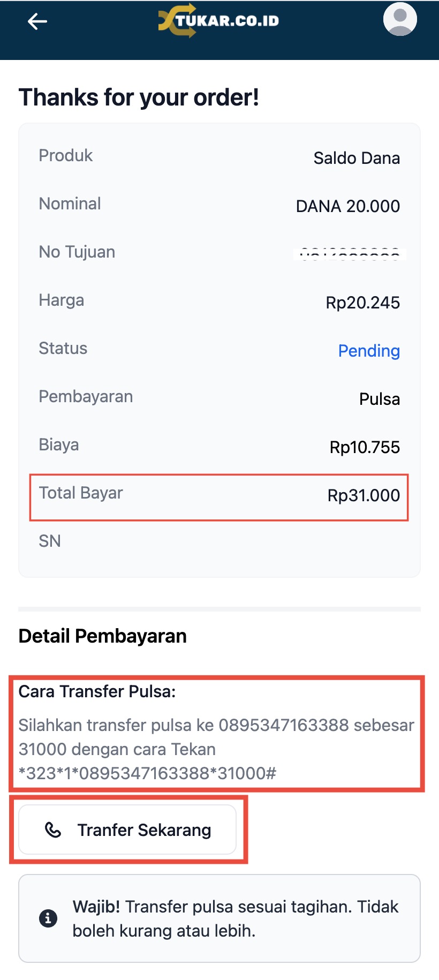This screenshot has height=980, width=439.
Task: Click the Detail Pembayaran heading
Action: 103,636
